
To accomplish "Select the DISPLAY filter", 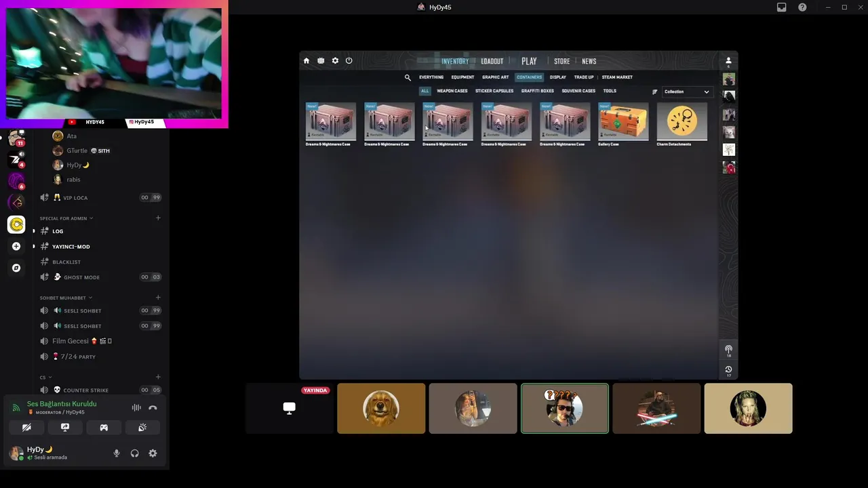I will pyautogui.click(x=557, y=77).
